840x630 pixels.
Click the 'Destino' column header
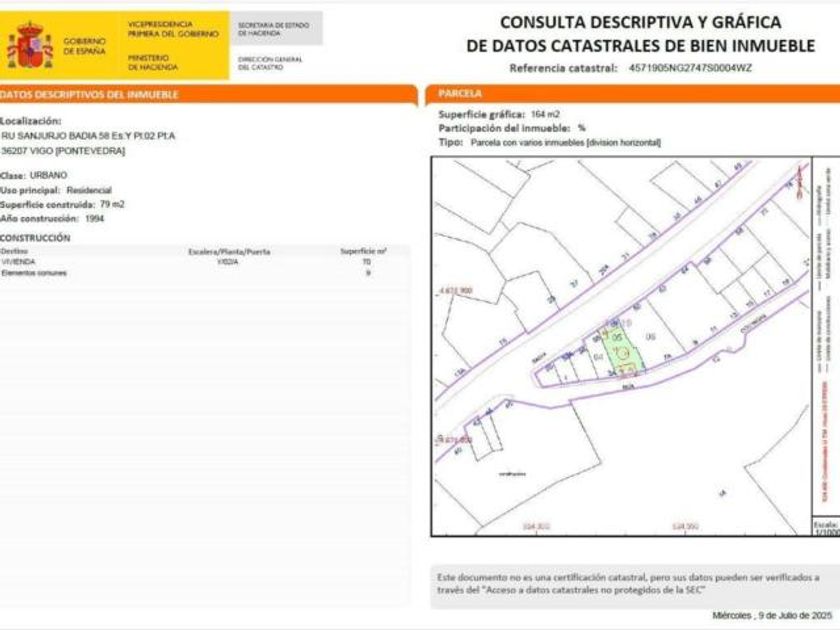coord(14,251)
